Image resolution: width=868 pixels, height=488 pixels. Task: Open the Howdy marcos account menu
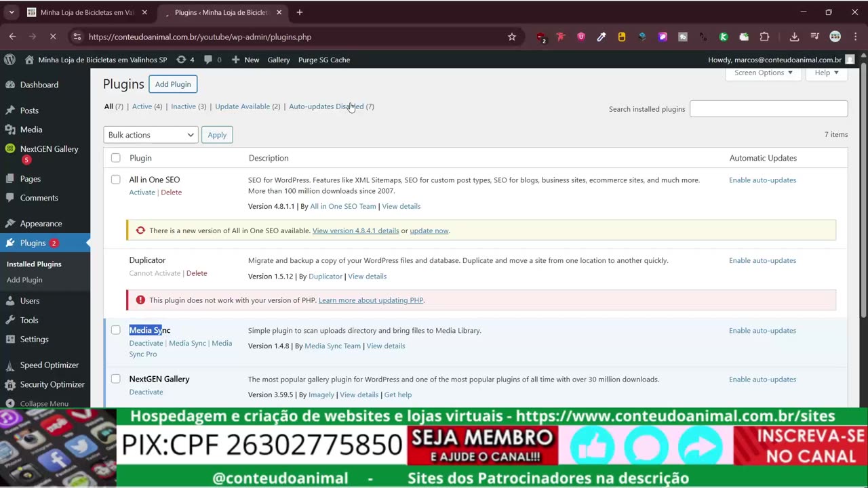[x=781, y=60]
